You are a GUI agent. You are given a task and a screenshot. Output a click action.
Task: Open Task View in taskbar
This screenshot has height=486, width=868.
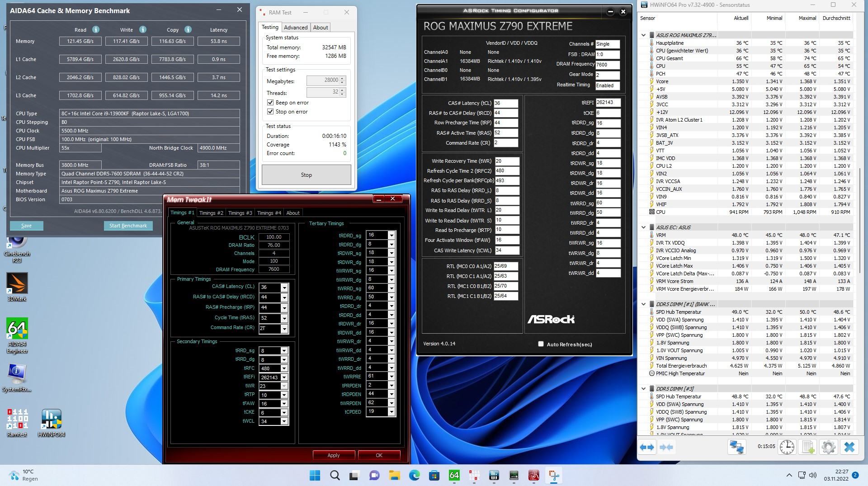click(354, 475)
